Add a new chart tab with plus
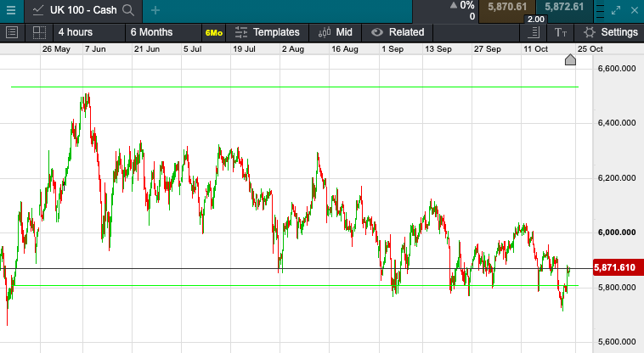This screenshot has height=353, width=644. [155, 10]
